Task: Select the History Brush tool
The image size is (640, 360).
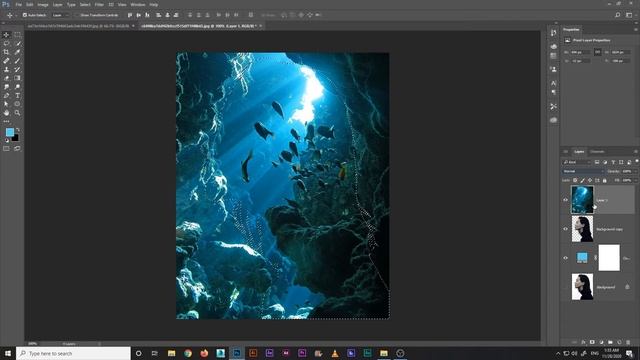Action: pos(17,69)
